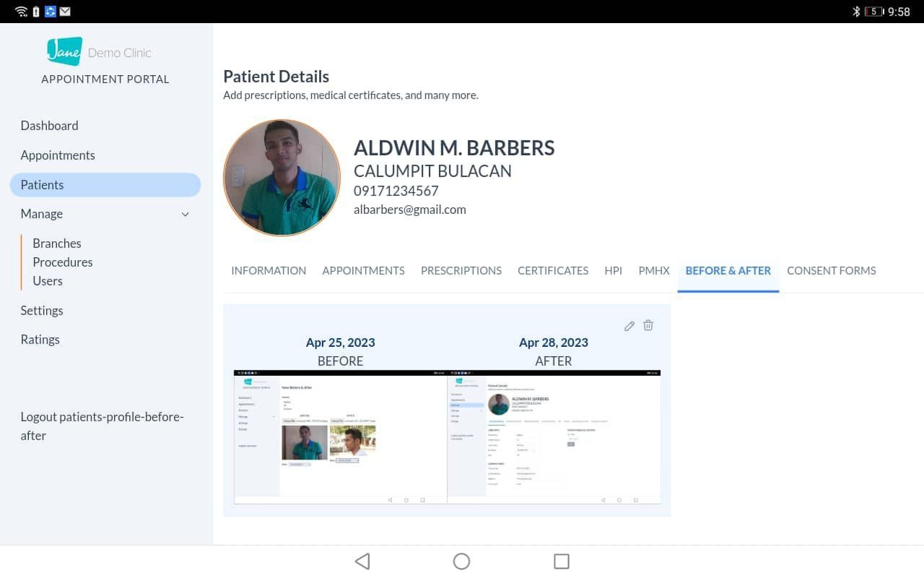
Task: Go to Dashboard in sidebar
Action: [x=49, y=126]
